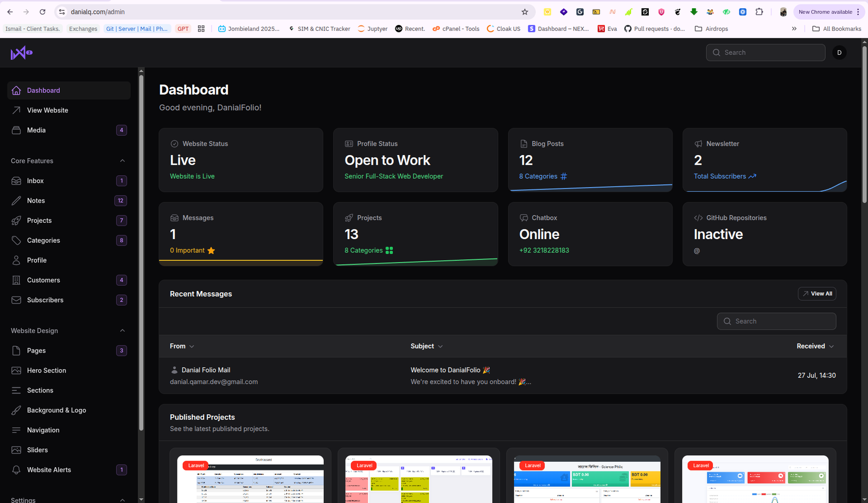Click the Website Alerts bell icon

(16, 470)
